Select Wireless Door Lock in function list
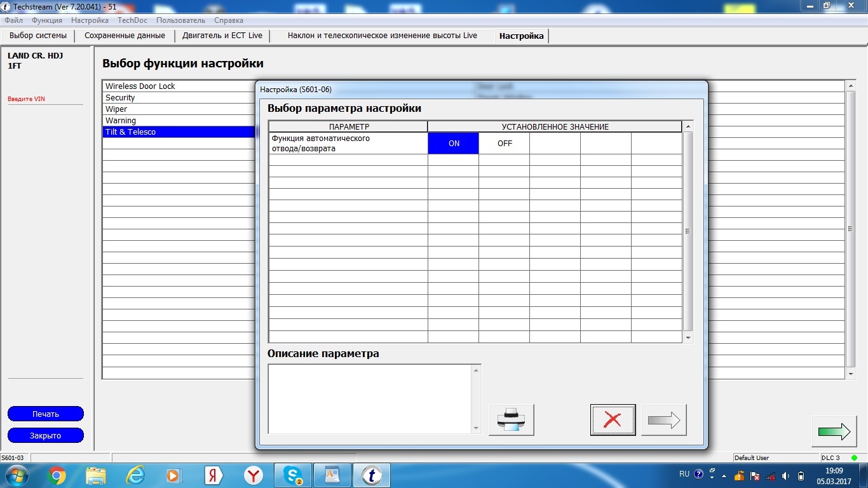The image size is (868, 488). click(x=179, y=86)
